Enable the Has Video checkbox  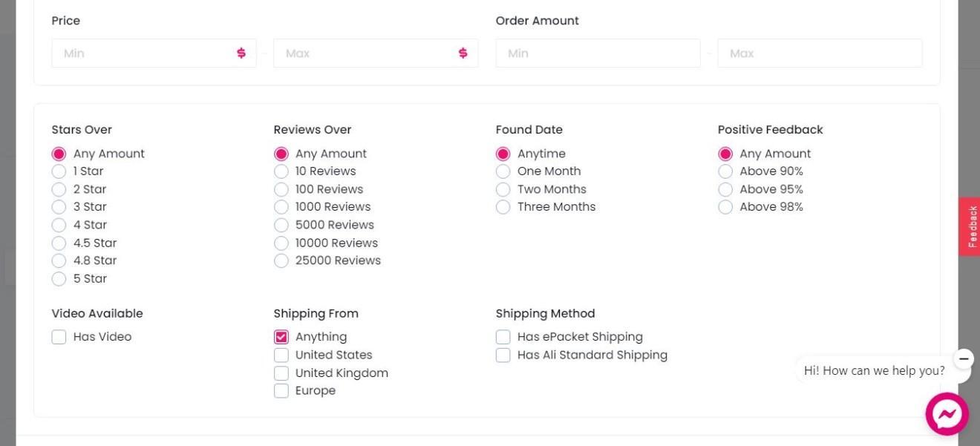(59, 337)
